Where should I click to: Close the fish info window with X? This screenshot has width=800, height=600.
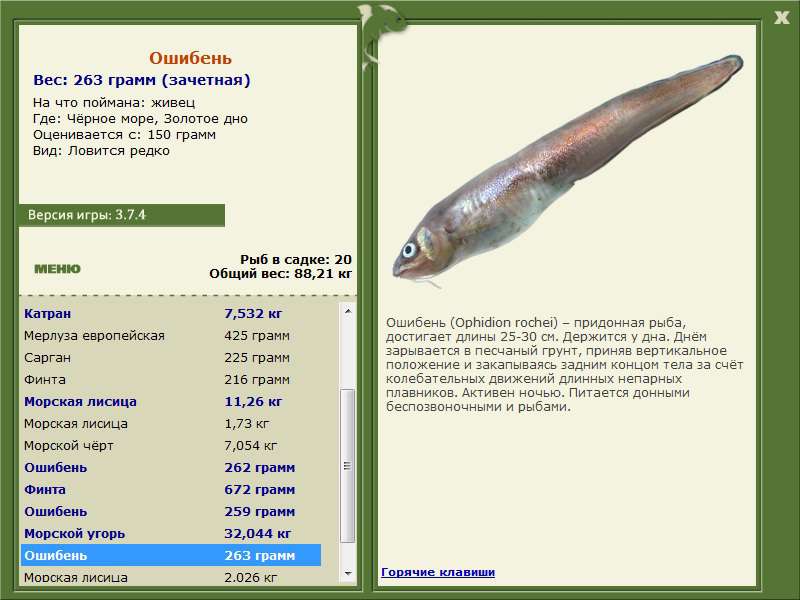(781, 18)
